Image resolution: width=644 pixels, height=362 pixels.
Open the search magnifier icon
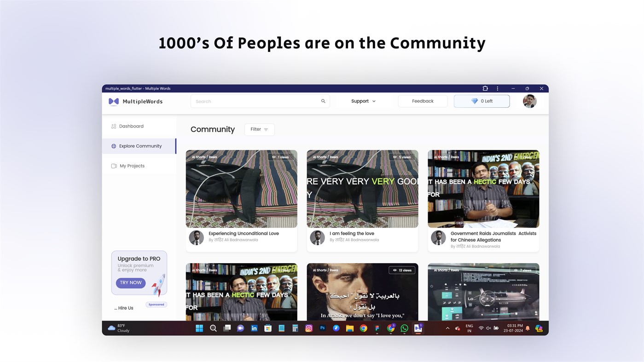tap(323, 101)
